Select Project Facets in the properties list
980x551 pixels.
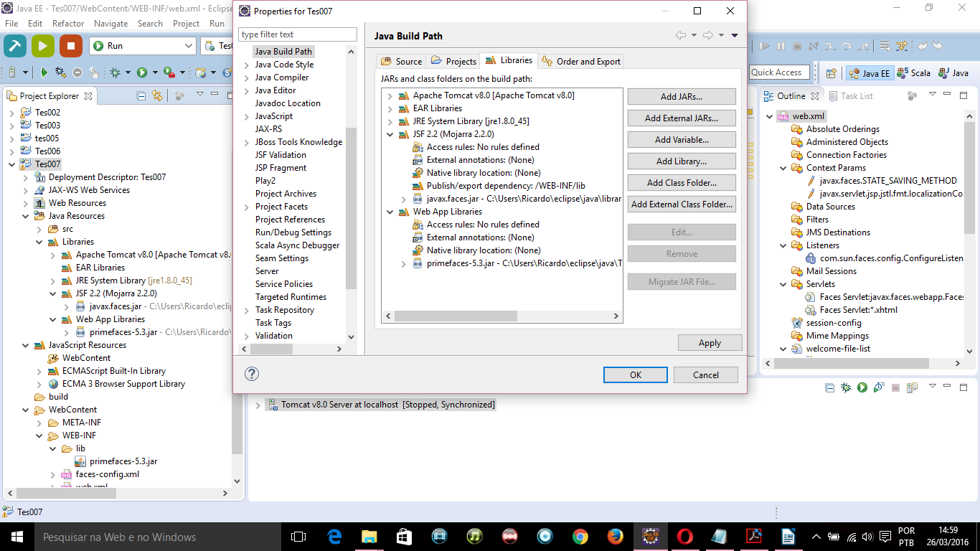pos(281,207)
